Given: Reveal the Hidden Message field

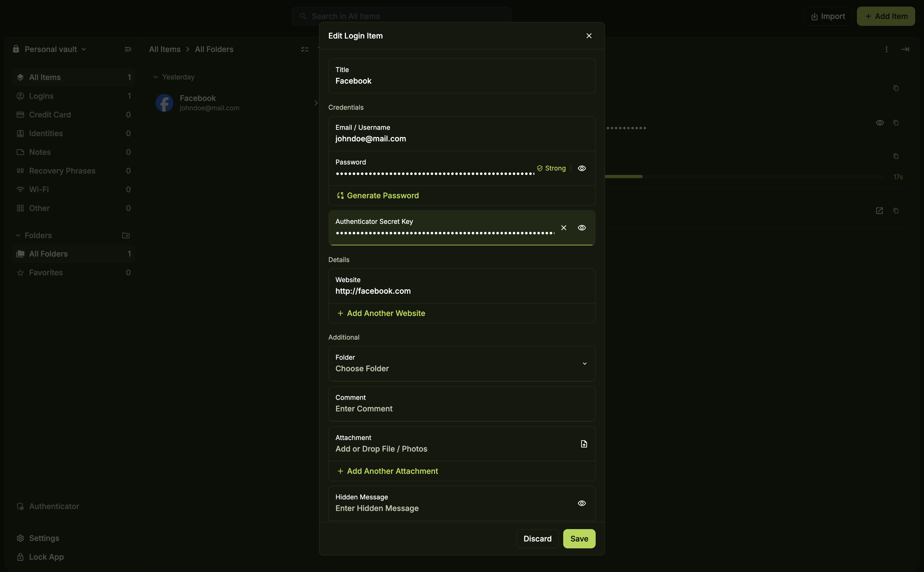Looking at the screenshot, I should pos(582,503).
